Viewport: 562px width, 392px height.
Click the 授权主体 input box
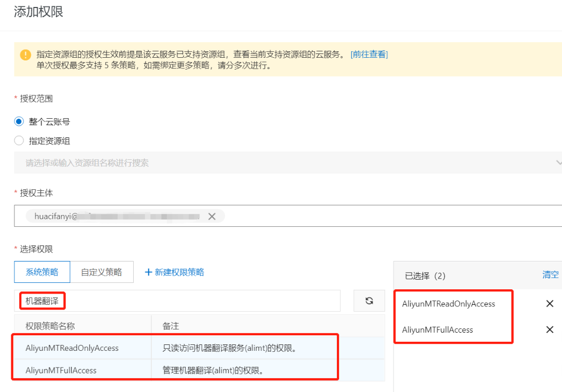coord(374,217)
